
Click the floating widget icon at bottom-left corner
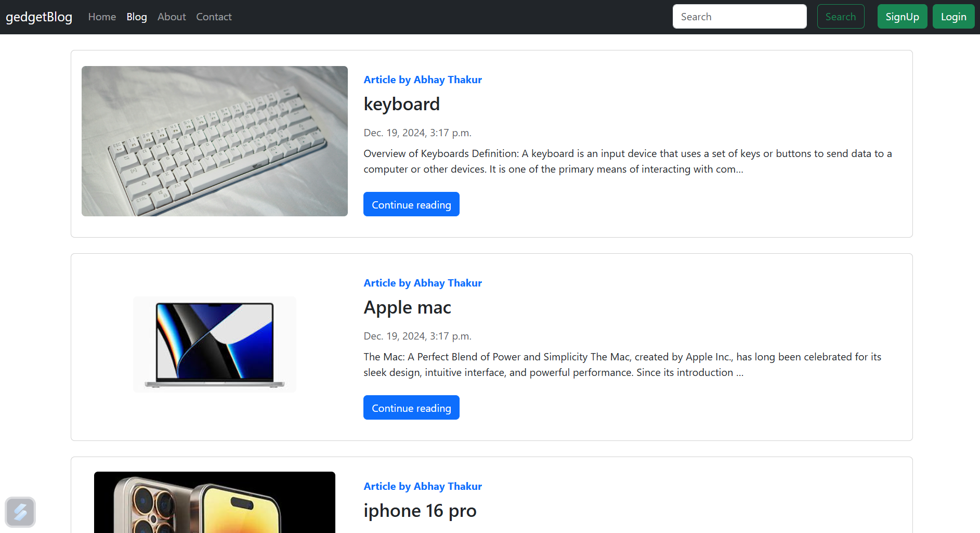(x=20, y=512)
